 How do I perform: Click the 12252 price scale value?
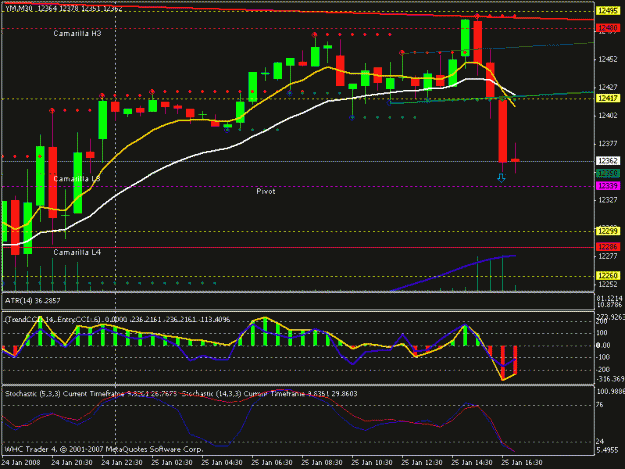(607, 284)
